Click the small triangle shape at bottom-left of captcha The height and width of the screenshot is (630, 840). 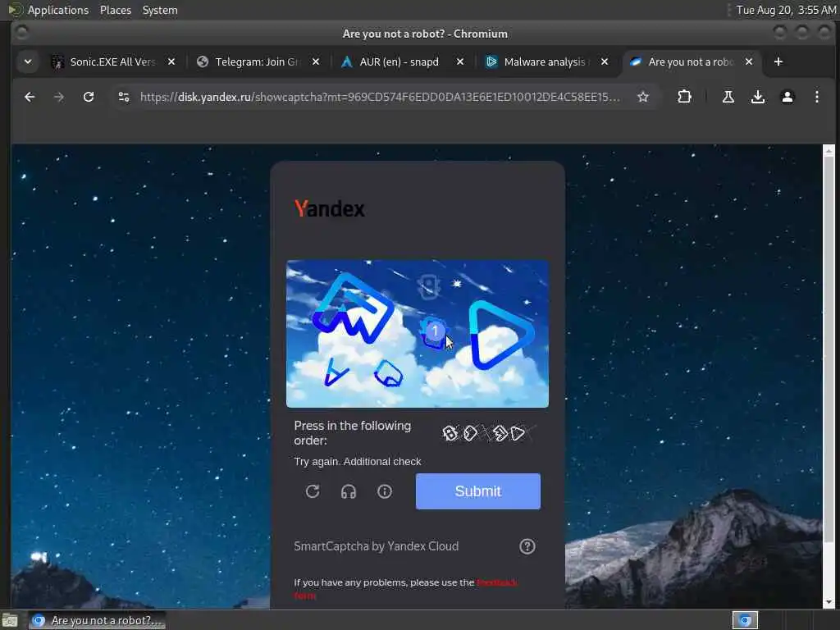(x=336, y=372)
